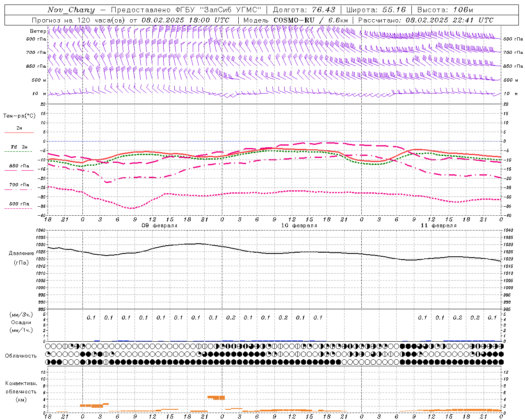Click the '(гПа)' unit under Давление
525x420 pixels.
21,262
